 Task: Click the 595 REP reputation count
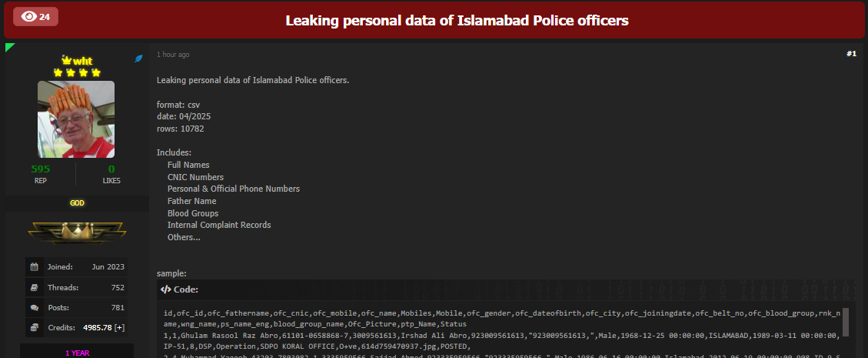coord(41,169)
